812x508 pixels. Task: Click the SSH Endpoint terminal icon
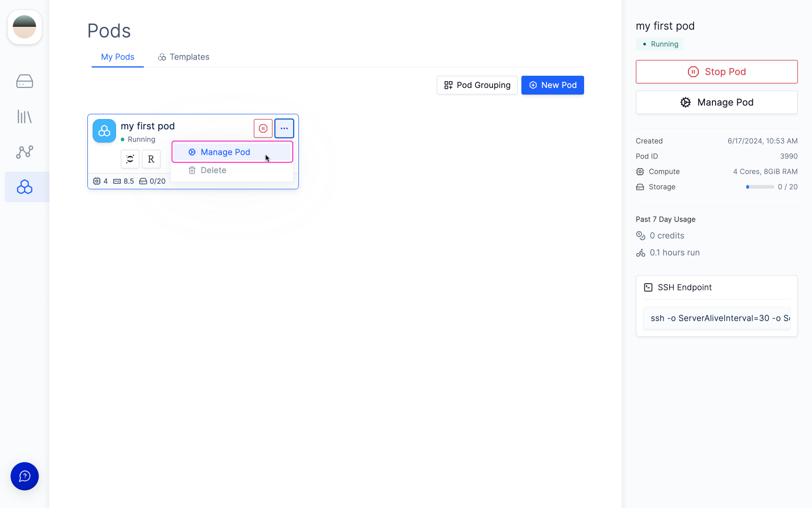(x=648, y=287)
